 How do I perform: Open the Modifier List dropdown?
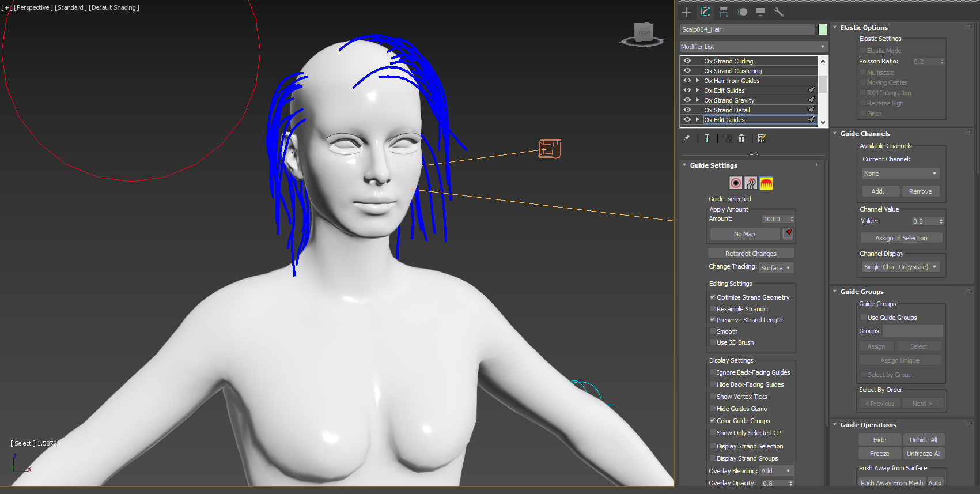click(754, 47)
